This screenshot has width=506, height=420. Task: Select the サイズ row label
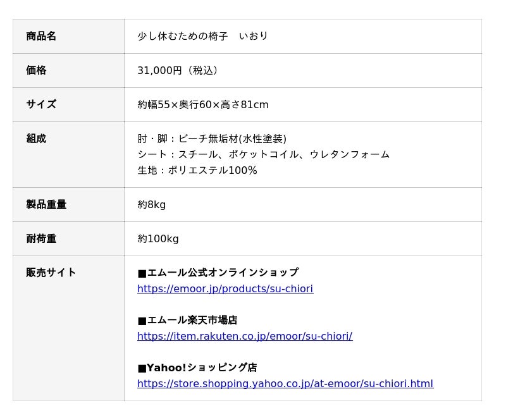click(x=41, y=104)
